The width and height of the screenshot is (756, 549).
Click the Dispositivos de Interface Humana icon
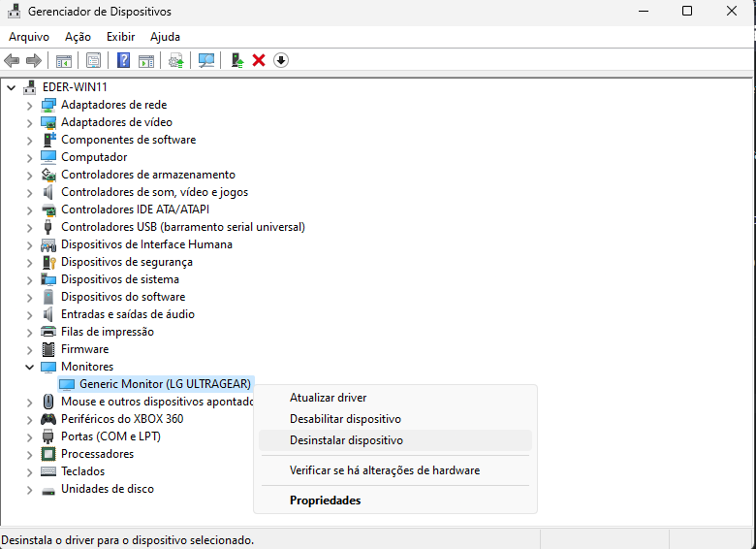coord(48,244)
